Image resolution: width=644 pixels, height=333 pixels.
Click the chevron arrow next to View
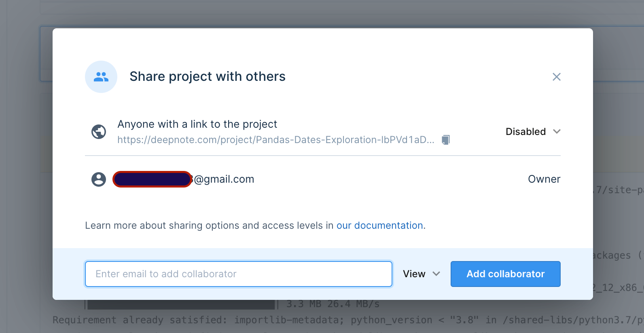[436, 274]
